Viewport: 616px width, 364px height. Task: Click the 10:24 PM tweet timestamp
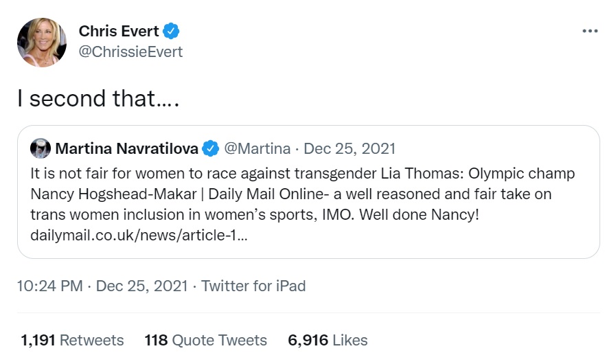pos(51,286)
